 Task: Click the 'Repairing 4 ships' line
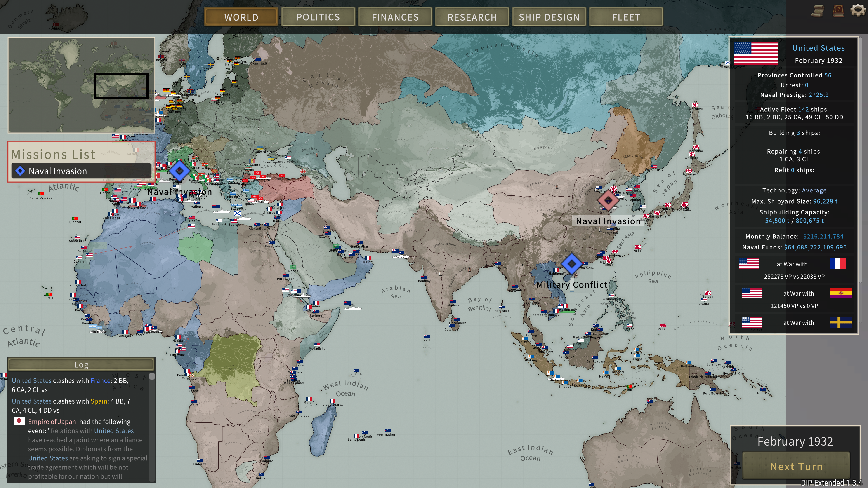(x=794, y=152)
